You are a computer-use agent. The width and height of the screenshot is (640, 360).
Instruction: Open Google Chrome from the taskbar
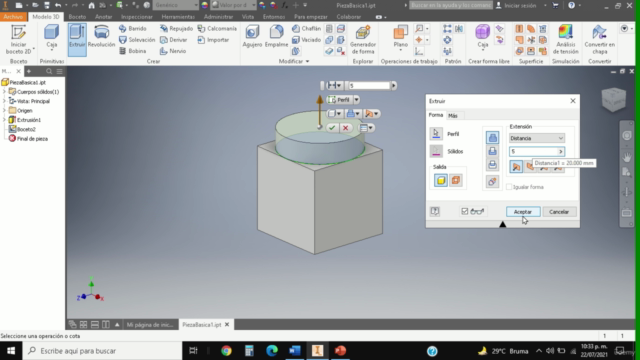point(226,351)
